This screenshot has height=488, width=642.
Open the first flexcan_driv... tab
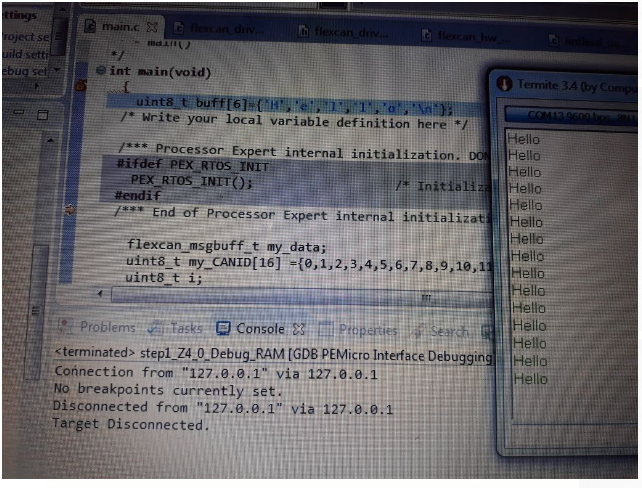click(x=220, y=28)
